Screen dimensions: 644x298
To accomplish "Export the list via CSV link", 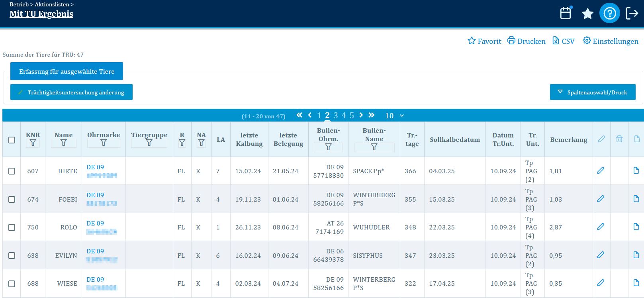I will click(563, 41).
